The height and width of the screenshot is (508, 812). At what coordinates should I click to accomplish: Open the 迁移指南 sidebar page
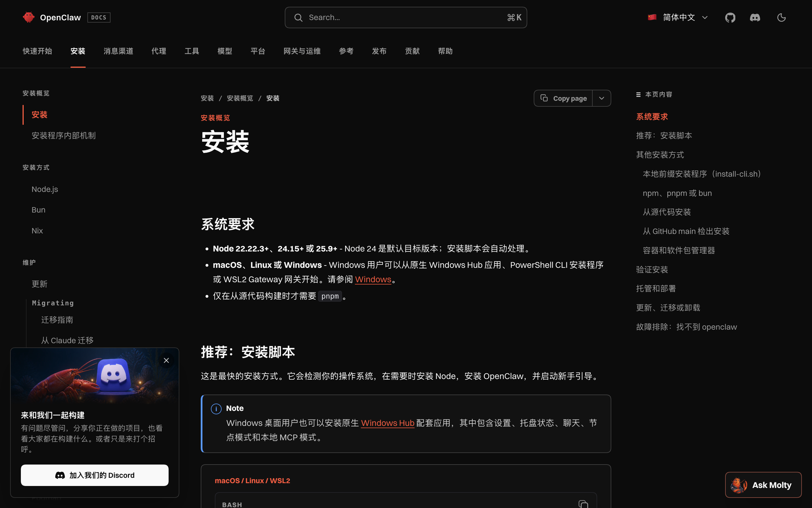57,320
